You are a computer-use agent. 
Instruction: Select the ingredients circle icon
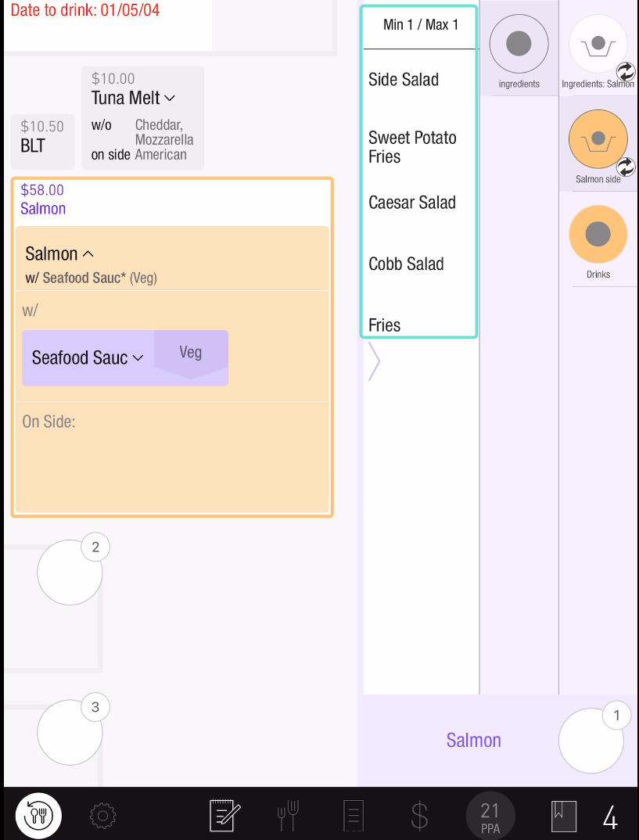pos(519,45)
